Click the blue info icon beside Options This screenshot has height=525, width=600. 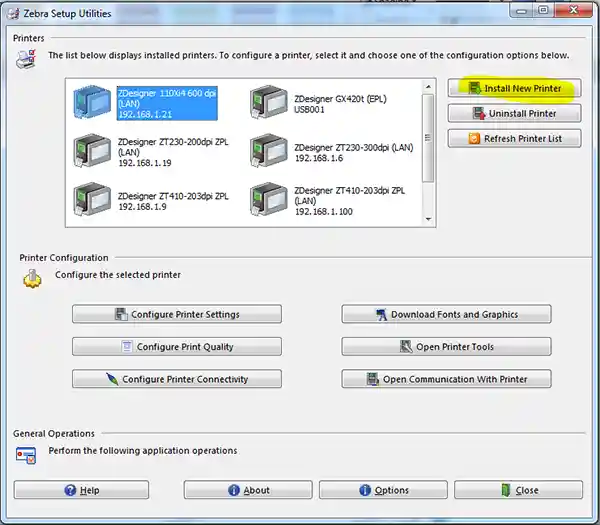coord(365,490)
